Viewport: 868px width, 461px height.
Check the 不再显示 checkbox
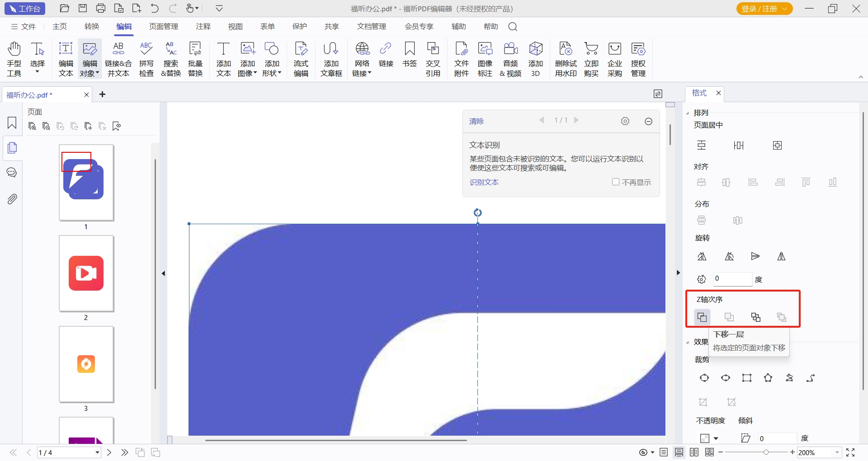(616, 182)
